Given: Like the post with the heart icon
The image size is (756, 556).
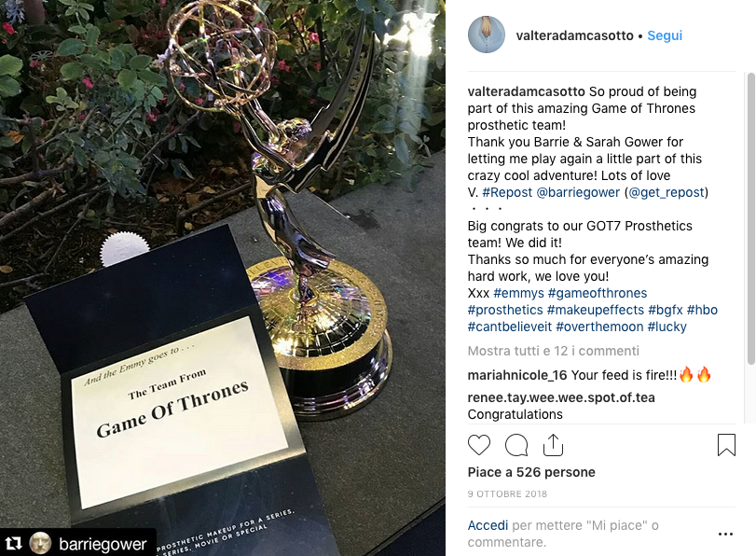Looking at the screenshot, I should coord(479,445).
